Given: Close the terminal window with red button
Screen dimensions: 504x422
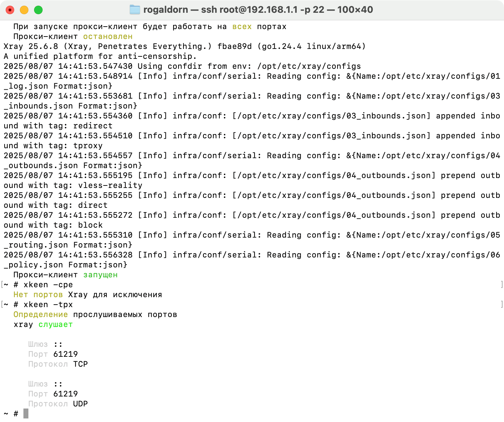Looking at the screenshot, I should [x=10, y=10].
